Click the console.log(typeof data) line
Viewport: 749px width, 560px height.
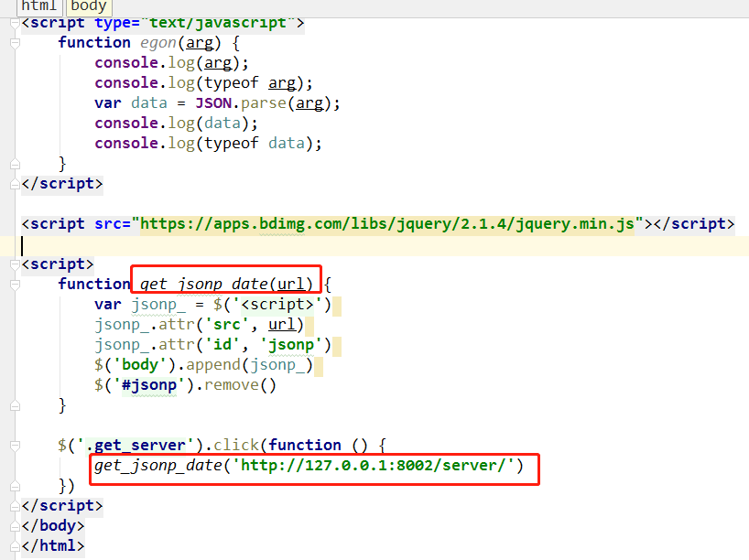208,144
